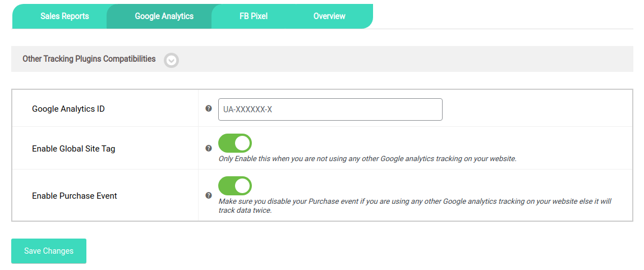Image resolution: width=644 pixels, height=270 pixels.
Task: Disable the Enable Purchase Event switch
Action: (x=235, y=186)
